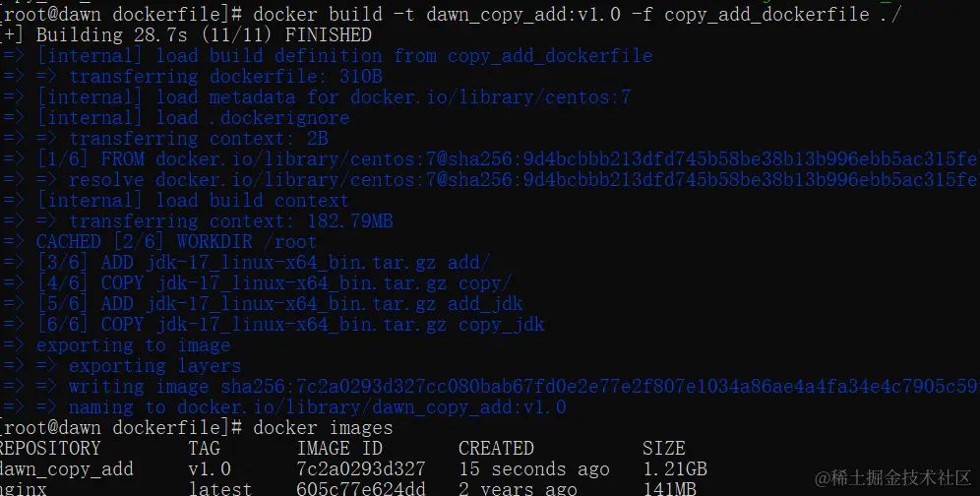This screenshot has height=496, width=980.
Task: Click image ID 605c77e624dd
Action: (361, 488)
